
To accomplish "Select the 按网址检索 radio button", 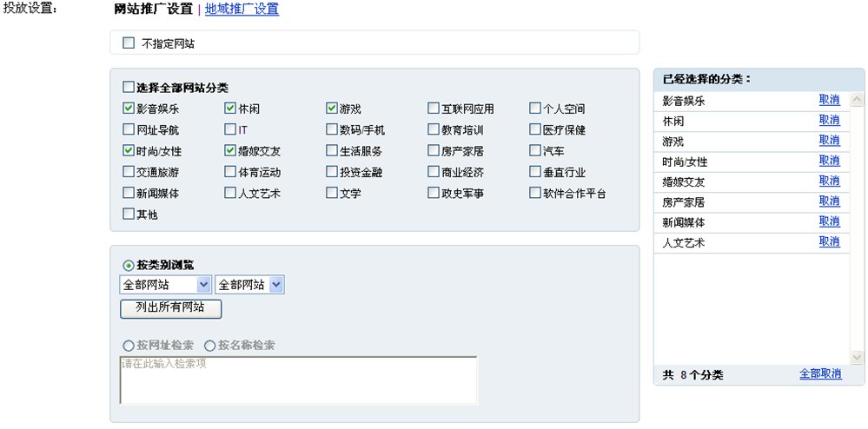I will point(129,346).
